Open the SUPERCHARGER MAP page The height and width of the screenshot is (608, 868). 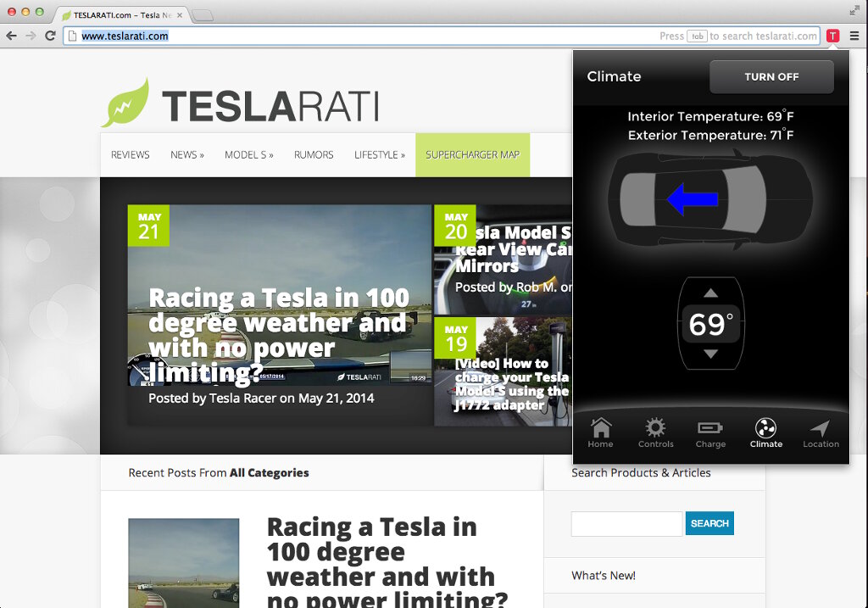click(x=473, y=155)
